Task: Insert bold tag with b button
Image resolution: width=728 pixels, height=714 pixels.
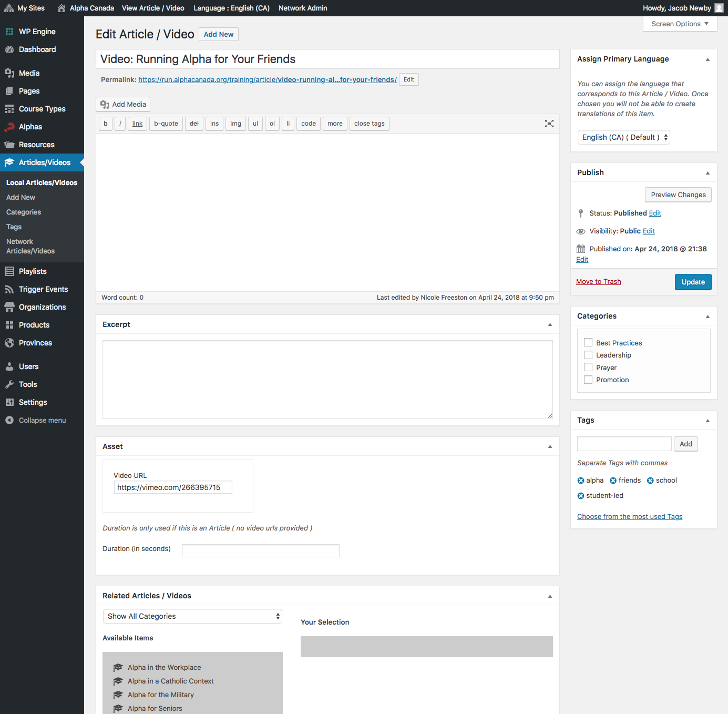Action: pos(106,124)
